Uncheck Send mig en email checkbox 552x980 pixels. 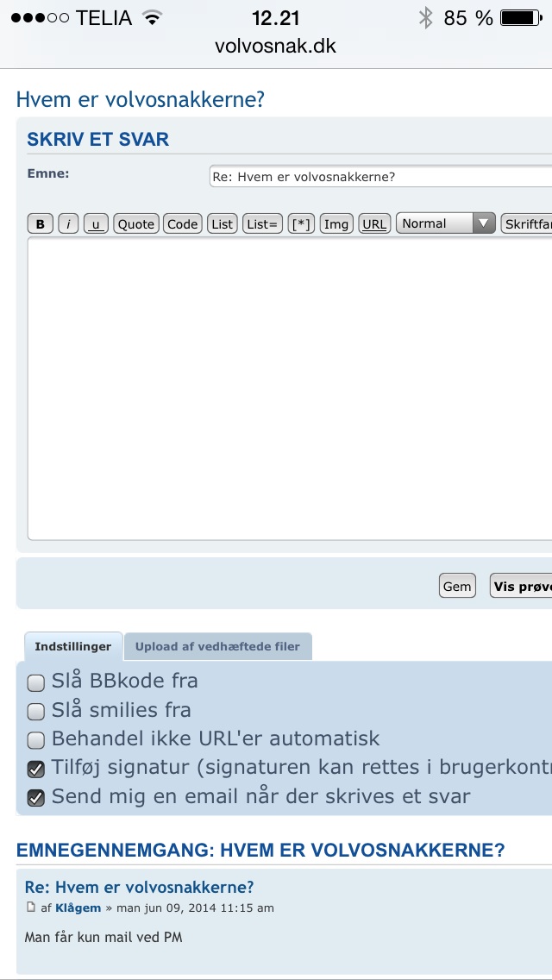36,798
